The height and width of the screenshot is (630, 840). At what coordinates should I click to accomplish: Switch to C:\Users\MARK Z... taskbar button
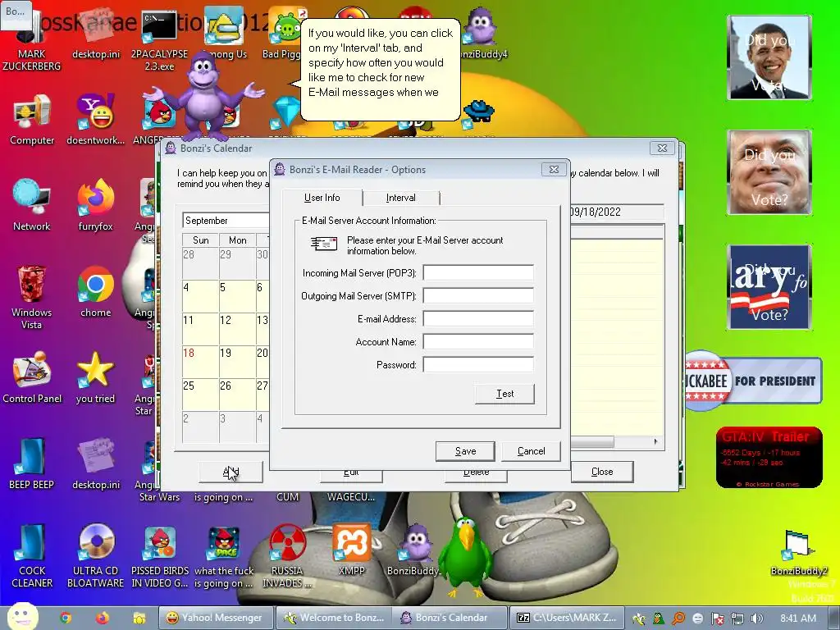point(567,618)
